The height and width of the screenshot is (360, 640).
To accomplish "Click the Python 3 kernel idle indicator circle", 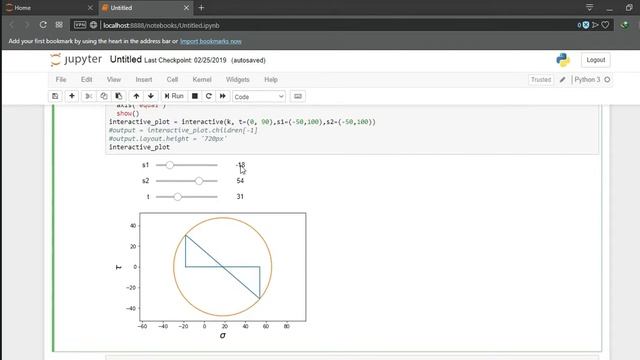I will tap(607, 80).
